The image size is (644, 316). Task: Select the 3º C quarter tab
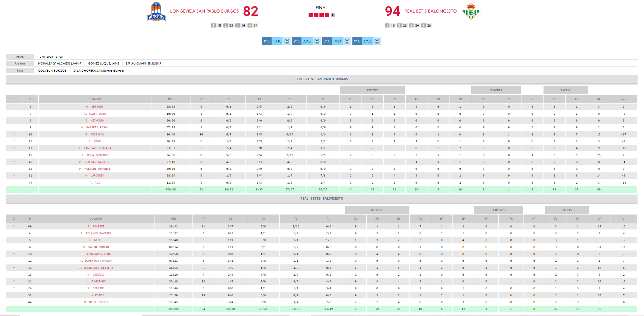coord(327,41)
